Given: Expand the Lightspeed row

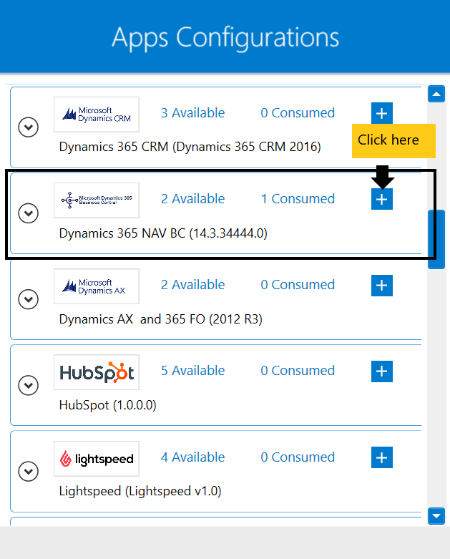Looking at the screenshot, I should [29, 471].
